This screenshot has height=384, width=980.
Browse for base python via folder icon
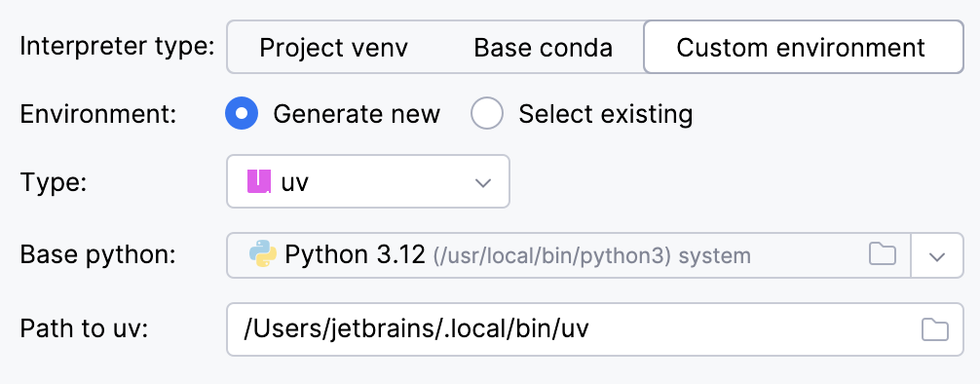click(x=883, y=254)
